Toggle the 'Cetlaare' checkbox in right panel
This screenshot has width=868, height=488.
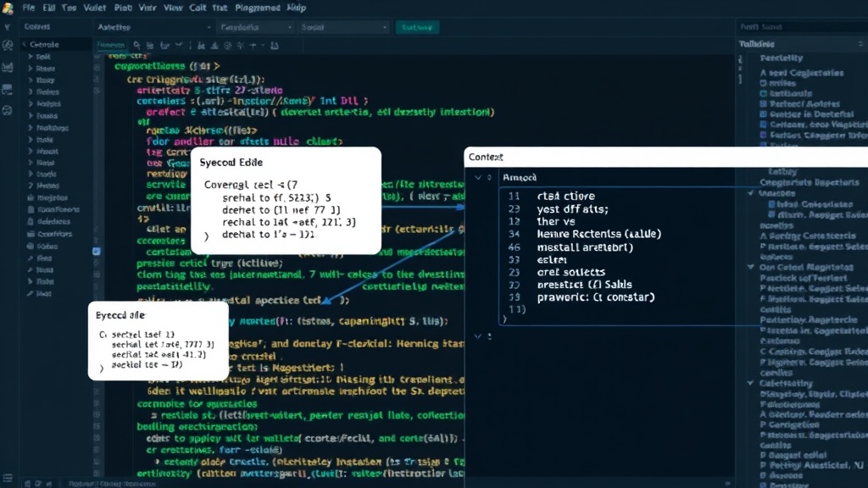click(x=764, y=125)
